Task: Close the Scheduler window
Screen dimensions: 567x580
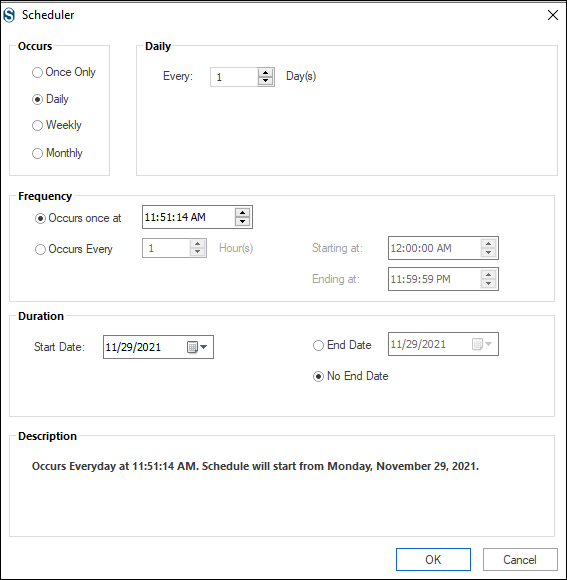Action: coord(553,15)
